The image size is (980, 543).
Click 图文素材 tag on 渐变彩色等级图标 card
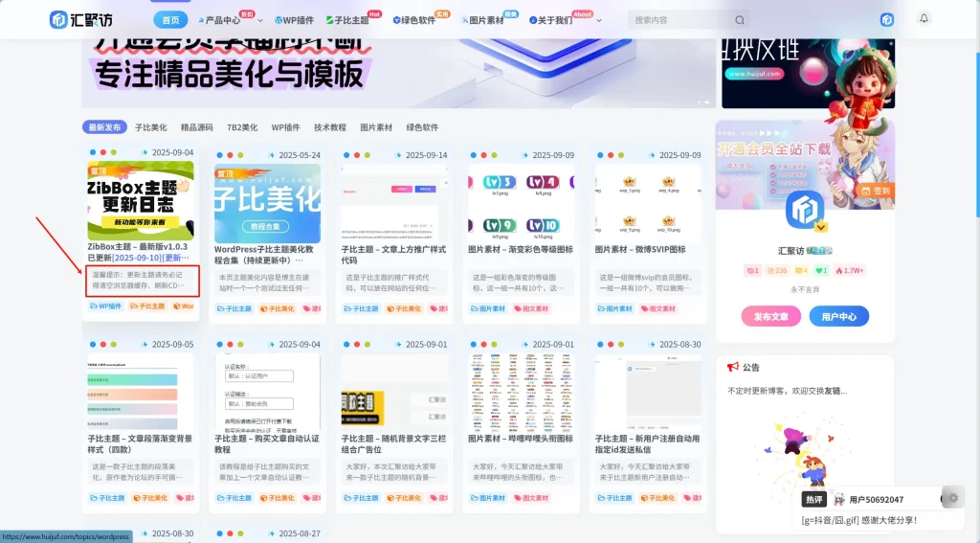[x=531, y=308]
